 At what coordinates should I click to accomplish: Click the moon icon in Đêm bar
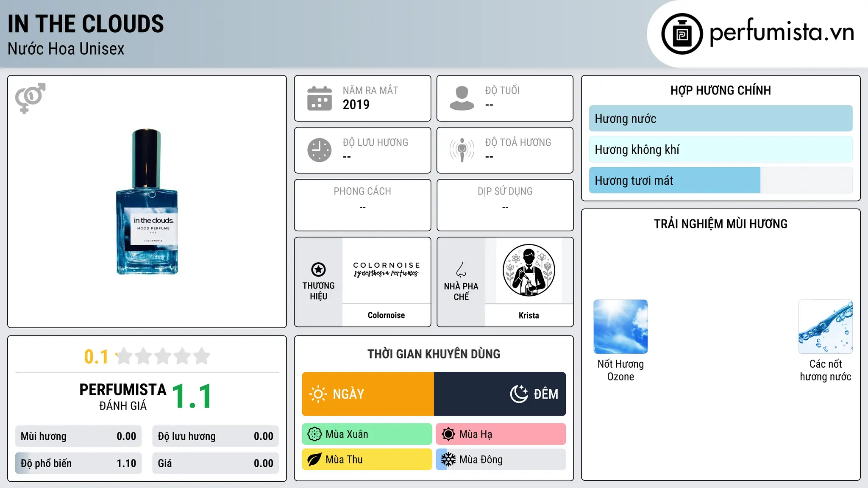tap(519, 394)
